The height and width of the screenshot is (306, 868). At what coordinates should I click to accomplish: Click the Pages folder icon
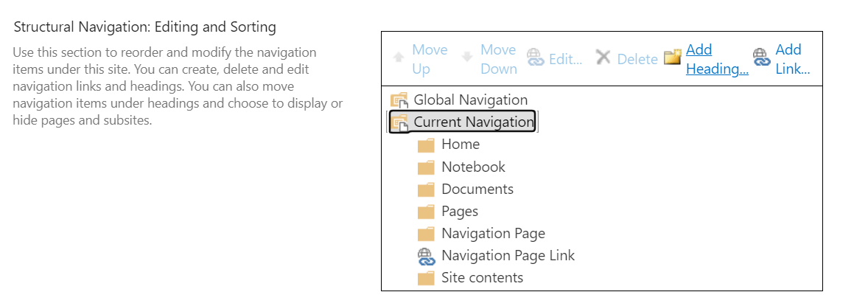click(426, 212)
